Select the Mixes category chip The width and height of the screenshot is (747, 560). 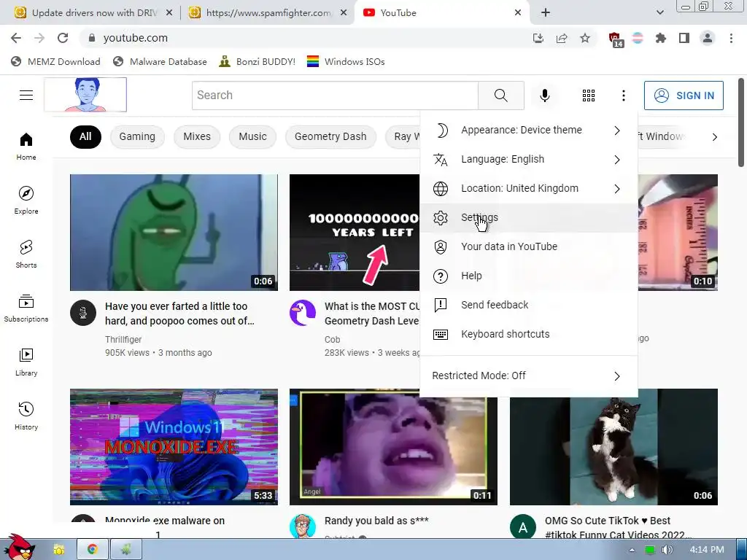197,136
